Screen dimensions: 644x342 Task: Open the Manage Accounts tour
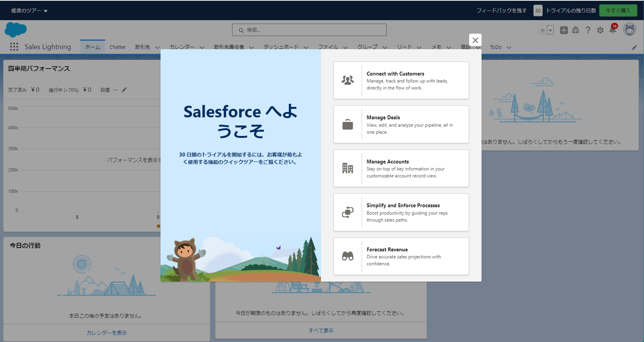coord(401,168)
